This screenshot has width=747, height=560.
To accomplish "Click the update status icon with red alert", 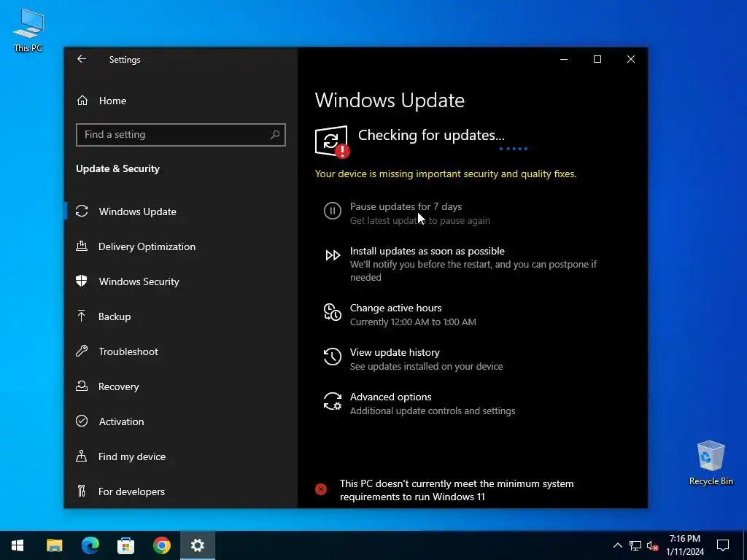I will [332, 141].
